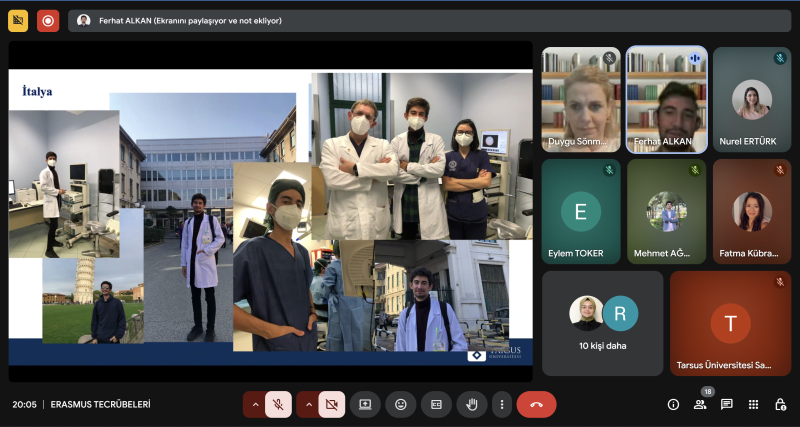This screenshot has height=427, width=800.
Task: Open meeting details info icon
Action: tap(673, 404)
